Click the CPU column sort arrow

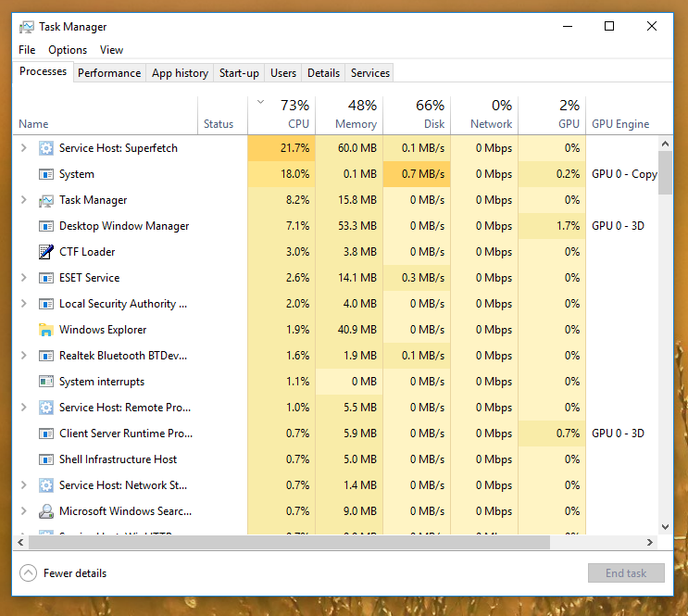(260, 102)
